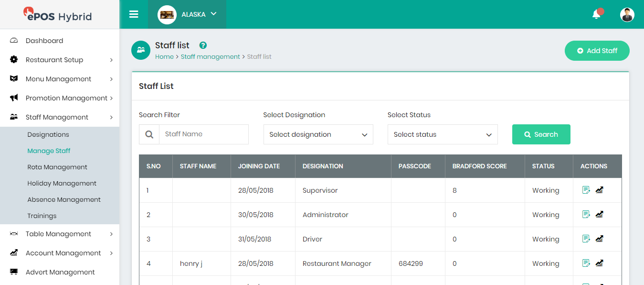The image size is (644, 285).
Task: View performance chart for Administrator row
Action: (600, 215)
